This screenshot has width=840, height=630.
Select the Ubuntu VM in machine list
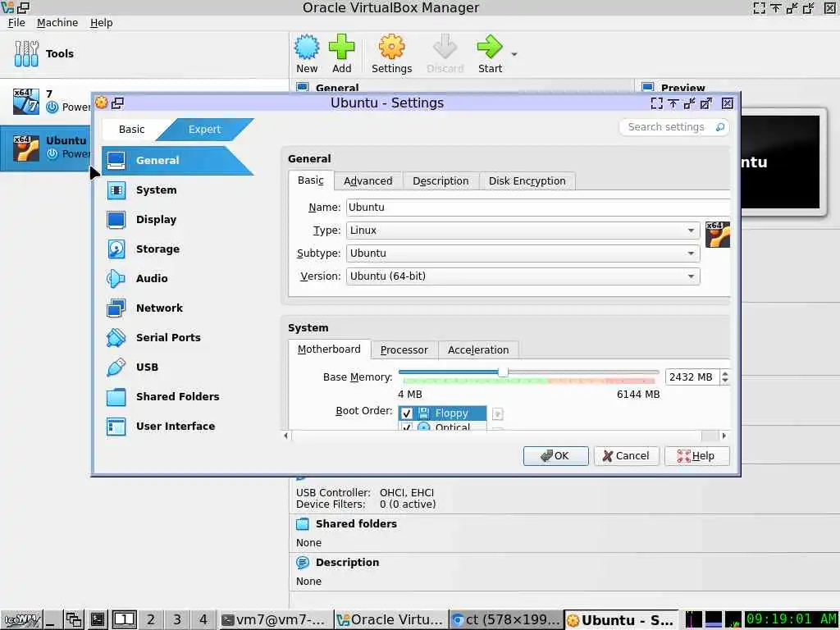coord(46,148)
